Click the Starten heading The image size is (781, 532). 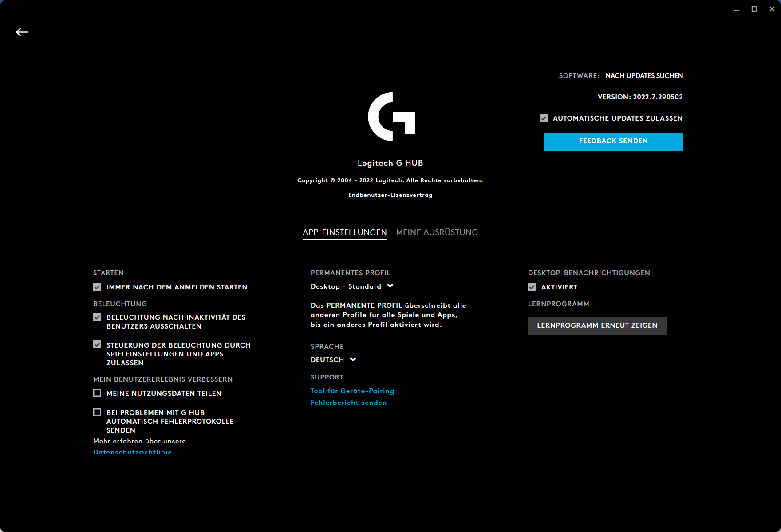tap(108, 273)
